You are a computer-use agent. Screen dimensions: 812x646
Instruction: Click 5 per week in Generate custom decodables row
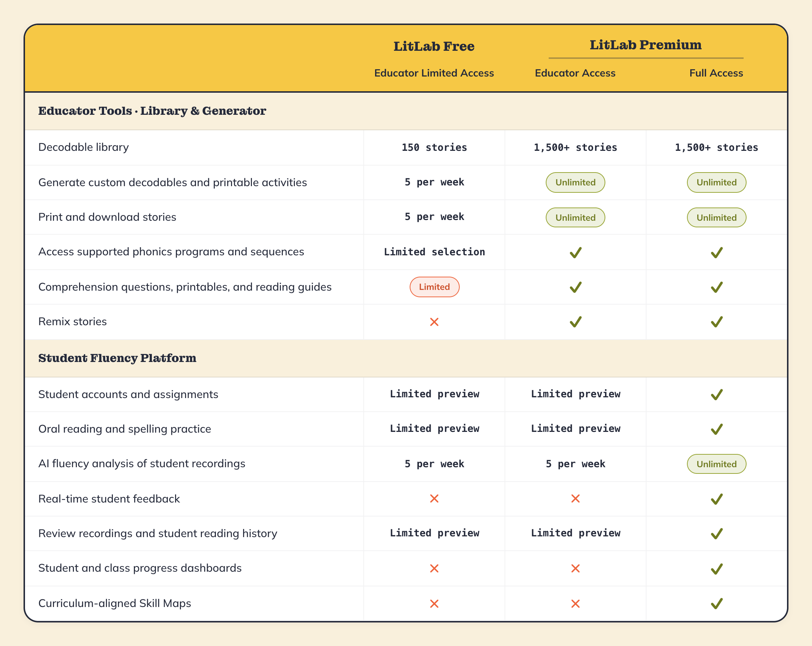coord(434,182)
